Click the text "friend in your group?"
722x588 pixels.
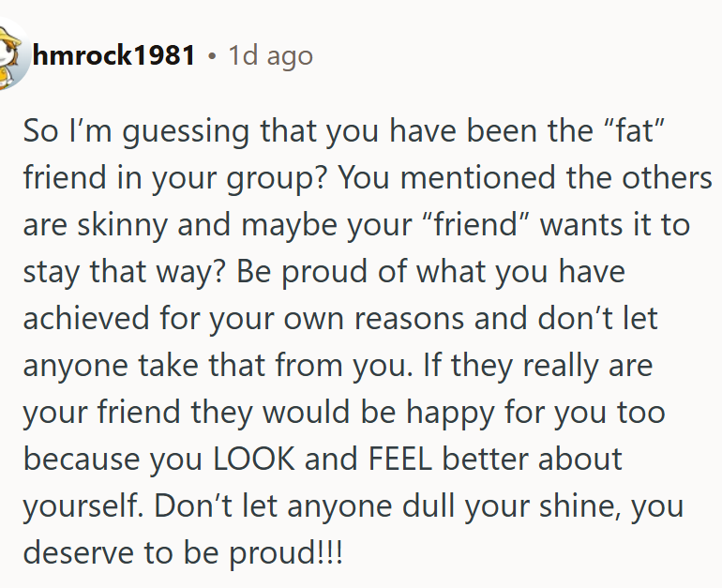pyautogui.click(x=175, y=178)
